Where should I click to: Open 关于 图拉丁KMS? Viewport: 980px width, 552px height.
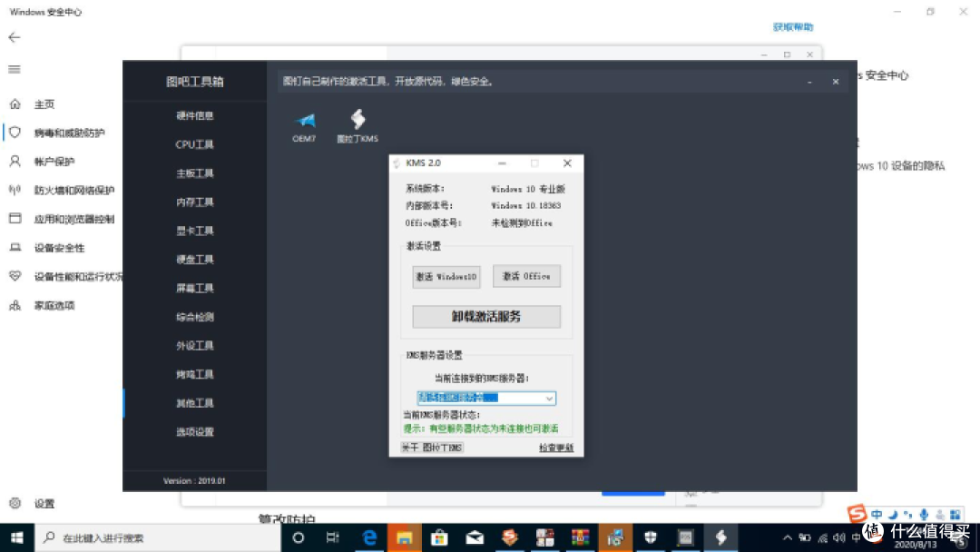pyautogui.click(x=432, y=447)
